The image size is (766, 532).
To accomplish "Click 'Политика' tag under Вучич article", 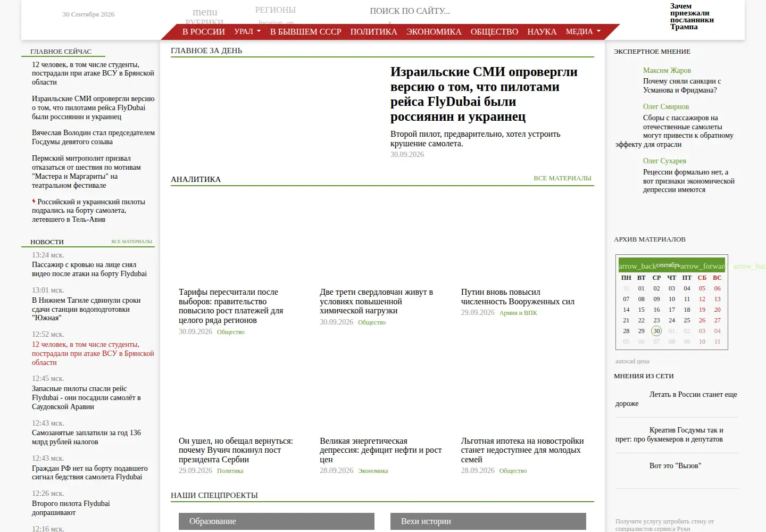I will (230, 471).
